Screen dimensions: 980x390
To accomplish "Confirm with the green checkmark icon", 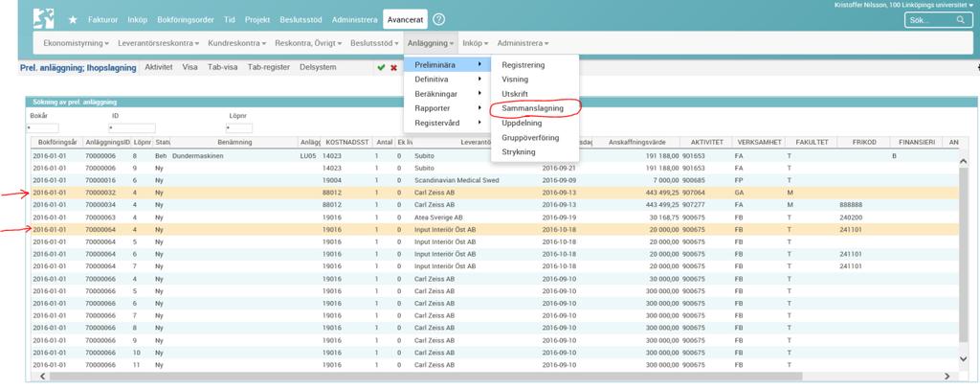I will pyautogui.click(x=381, y=68).
